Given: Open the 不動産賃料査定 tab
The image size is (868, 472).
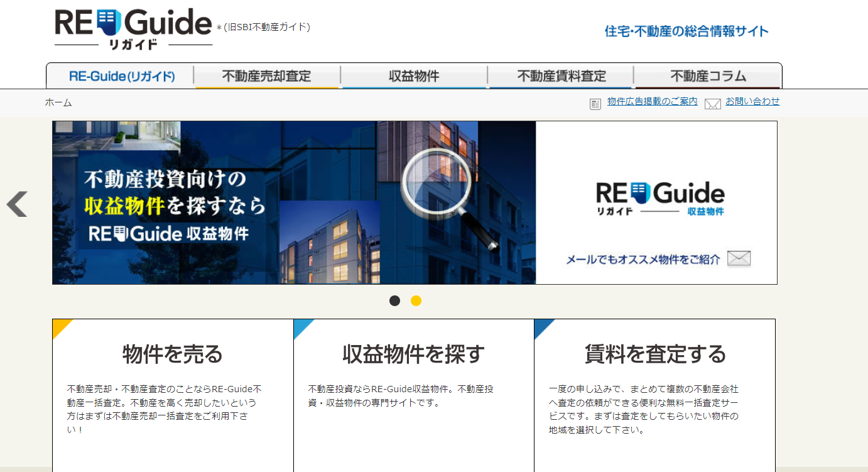Looking at the screenshot, I should pyautogui.click(x=561, y=76).
